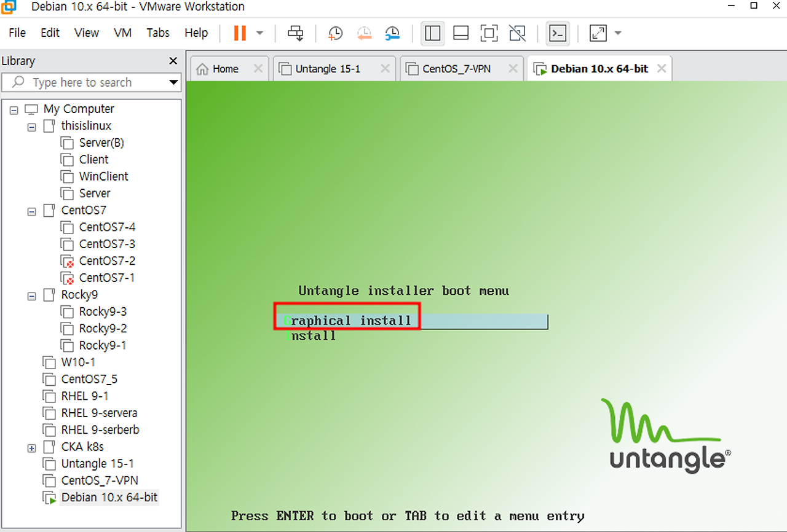Select the W10-1 virtual machine
The image size is (787, 532).
pos(78,362)
